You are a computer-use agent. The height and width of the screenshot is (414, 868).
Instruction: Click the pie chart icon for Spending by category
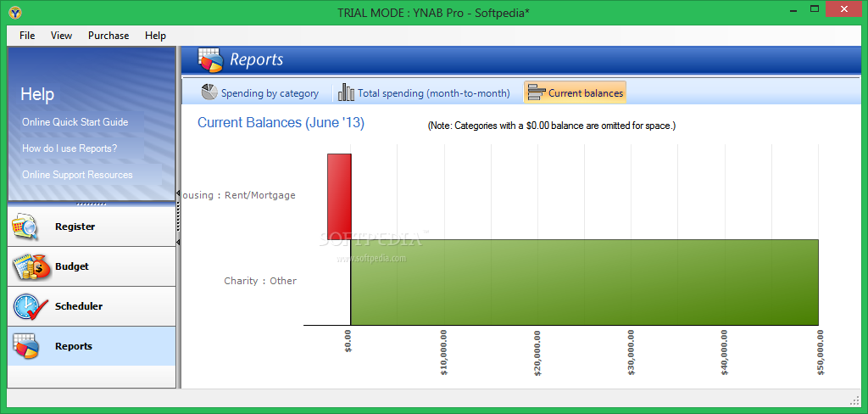pos(209,92)
